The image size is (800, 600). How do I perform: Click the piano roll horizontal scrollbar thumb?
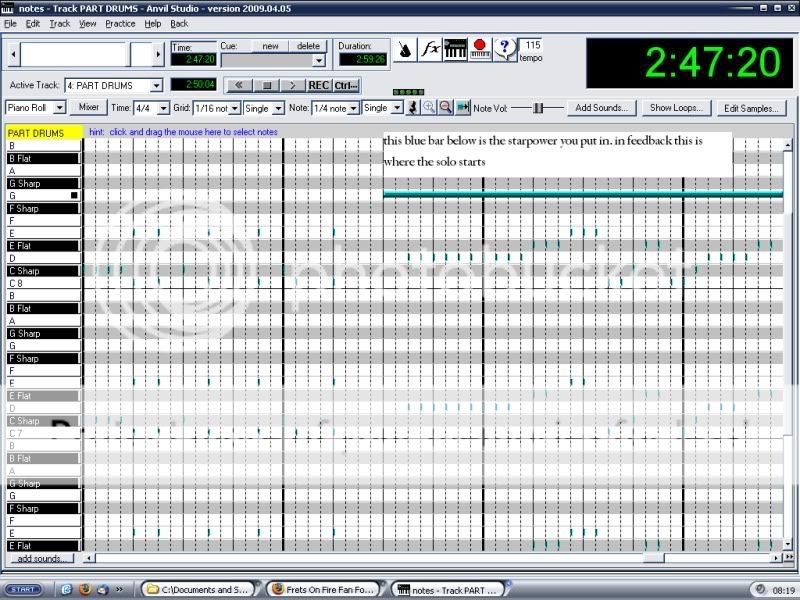point(654,558)
